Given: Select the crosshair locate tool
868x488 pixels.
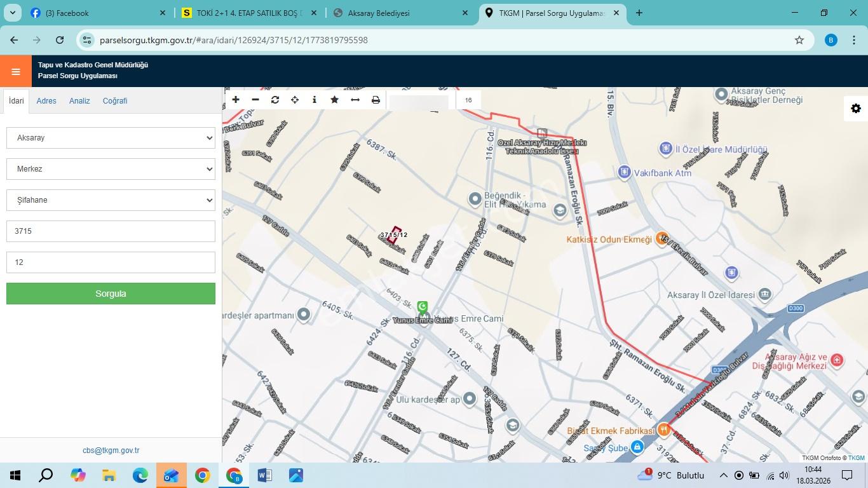Looking at the screenshot, I should (x=295, y=100).
